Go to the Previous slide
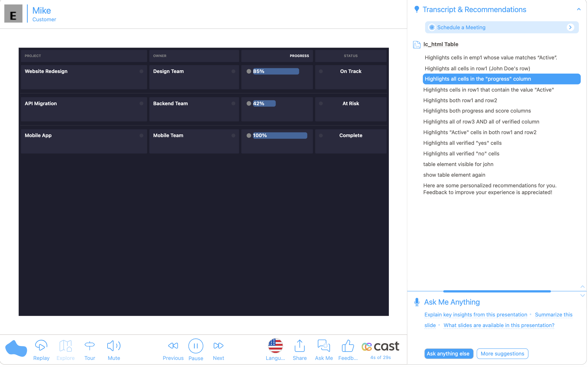588x367 pixels. [173, 346]
